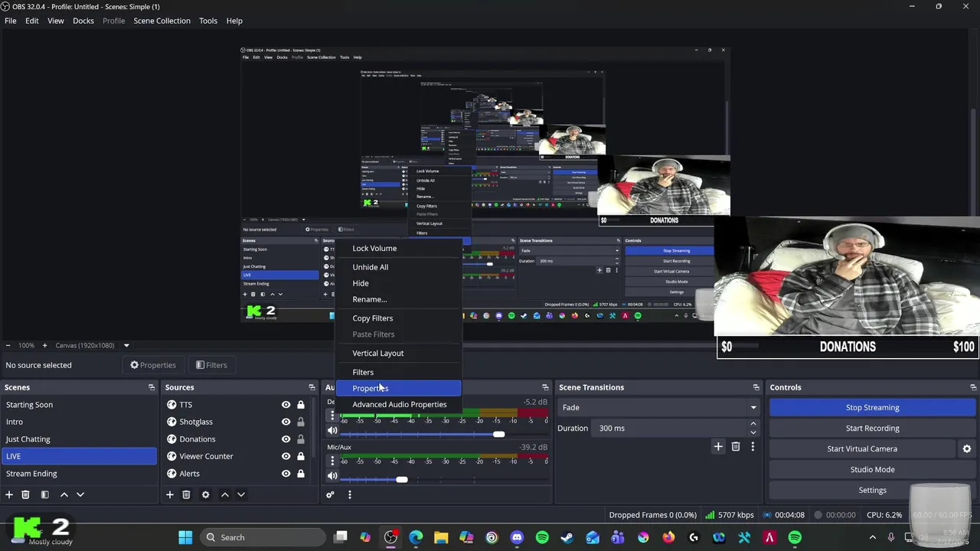The height and width of the screenshot is (551, 980).
Task: Toggle visibility of the TTS source
Action: coord(286,405)
